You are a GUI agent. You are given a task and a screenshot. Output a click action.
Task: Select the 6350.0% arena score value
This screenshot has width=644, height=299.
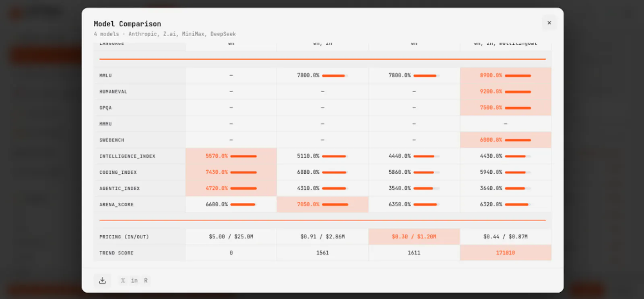pos(400,204)
